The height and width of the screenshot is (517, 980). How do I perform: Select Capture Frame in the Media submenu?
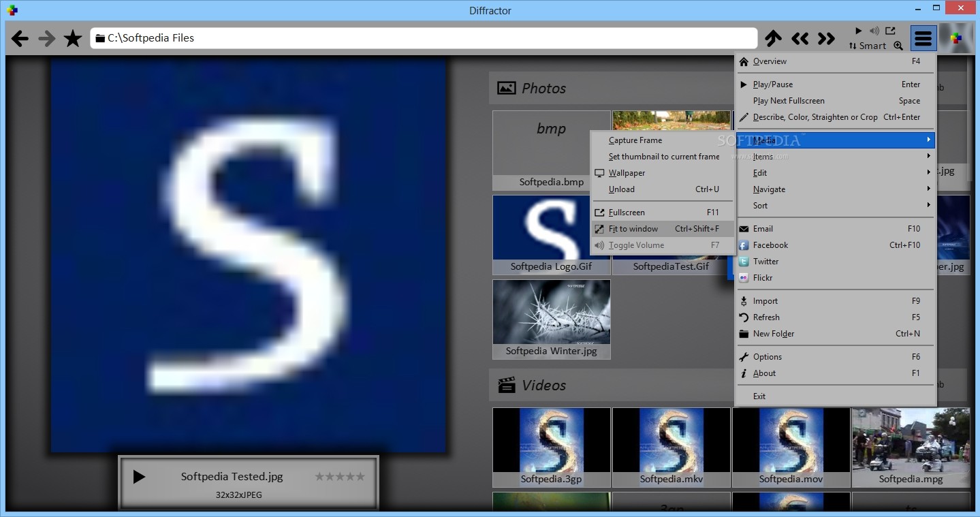tap(663, 140)
